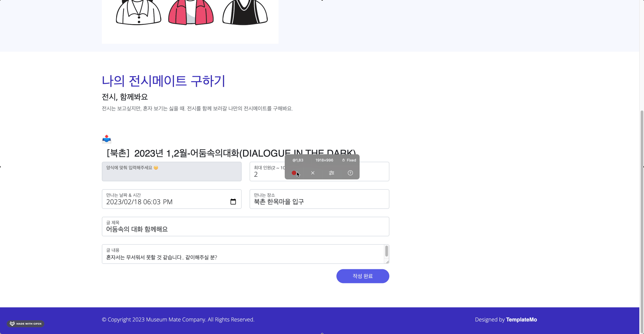This screenshot has height=334, width=644.
Task: Click the Gifox fox logo in the bottom-left badge
Action: point(12,323)
